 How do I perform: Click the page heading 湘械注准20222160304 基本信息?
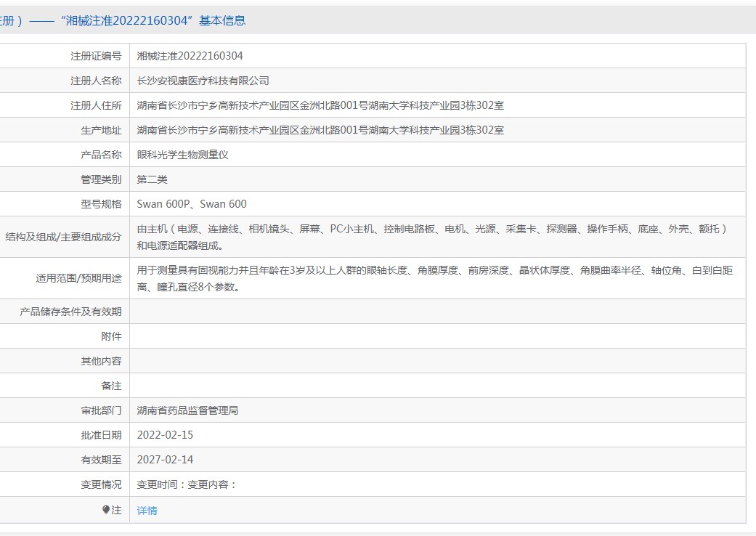(153, 21)
